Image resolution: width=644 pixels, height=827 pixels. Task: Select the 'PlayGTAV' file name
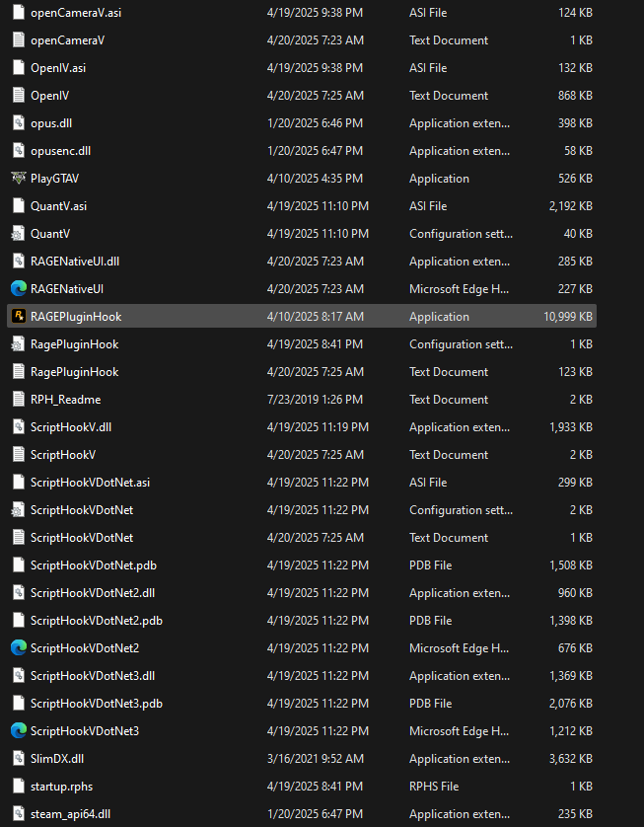[x=55, y=179]
